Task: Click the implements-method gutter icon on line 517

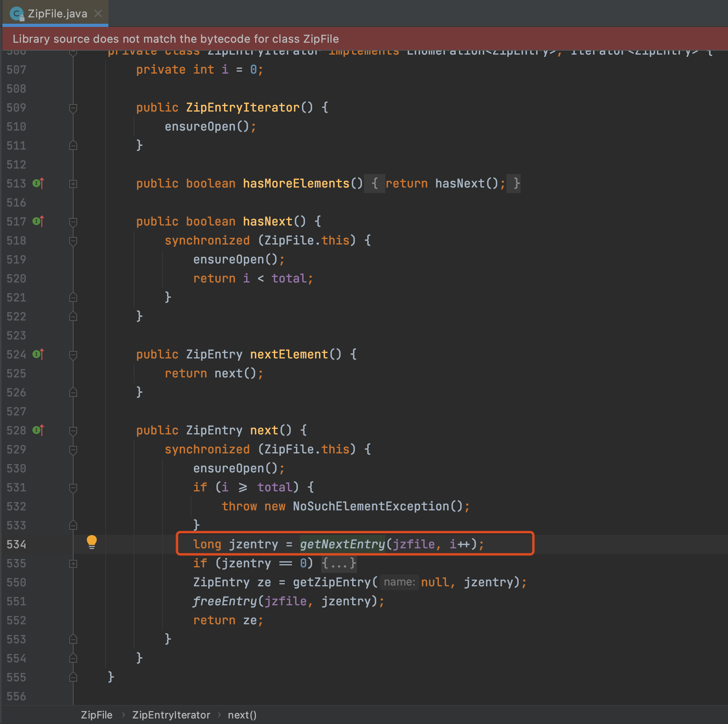Action: 38,221
